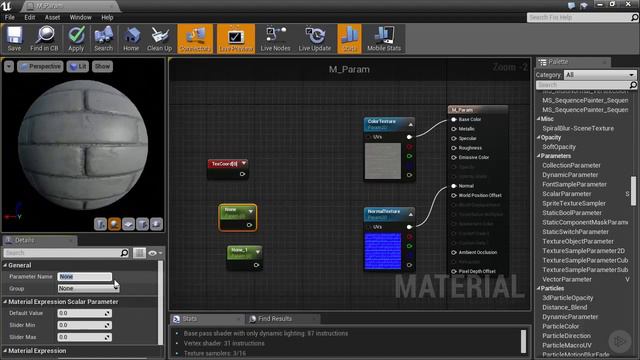Open the Asset menu
The image size is (640, 360).
[52, 18]
